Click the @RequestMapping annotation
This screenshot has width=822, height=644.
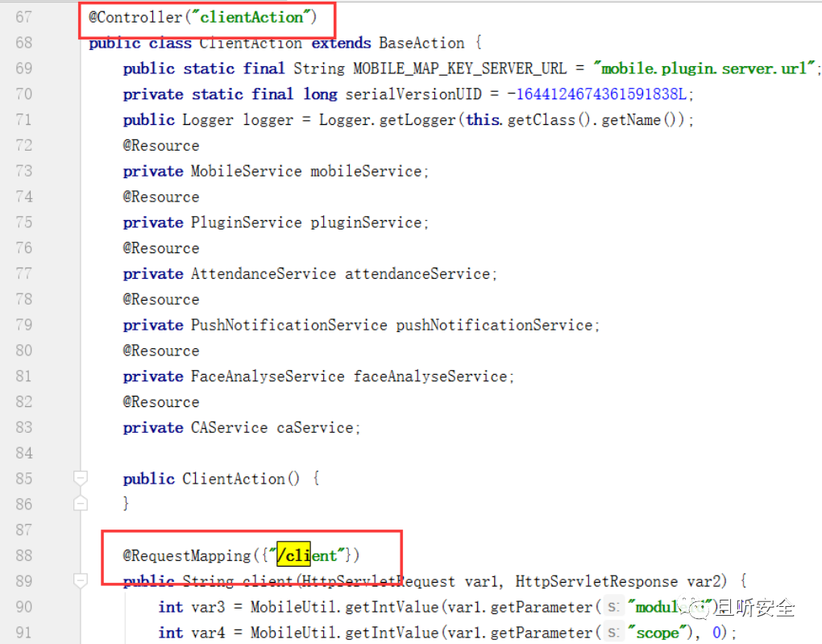coord(187,556)
